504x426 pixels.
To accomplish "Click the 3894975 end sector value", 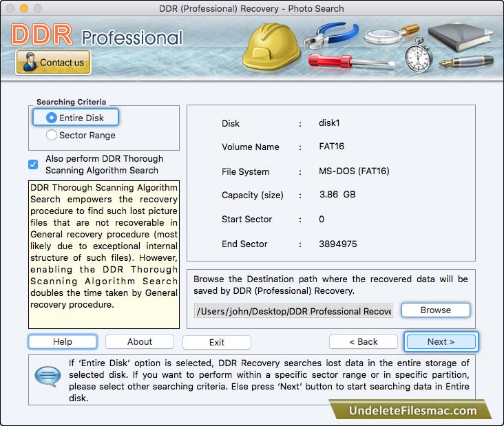I will pyautogui.click(x=338, y=244).
